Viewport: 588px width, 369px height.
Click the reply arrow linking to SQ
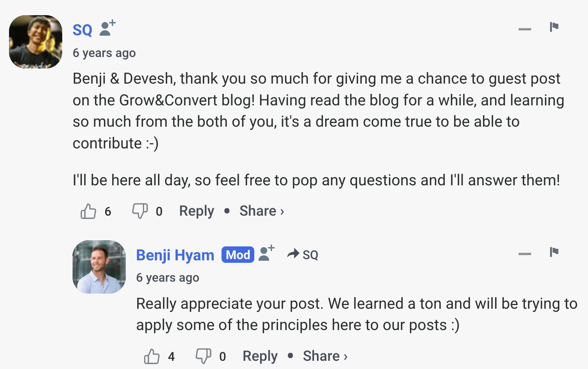pos(293,254)
